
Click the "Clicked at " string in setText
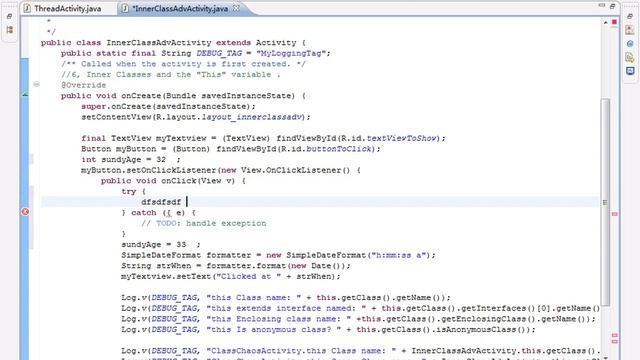click(x=249, y=276)
